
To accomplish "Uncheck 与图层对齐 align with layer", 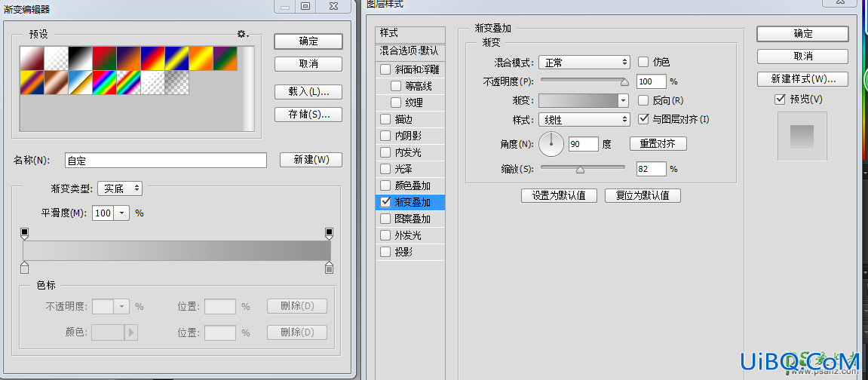I will coord(643,118).
